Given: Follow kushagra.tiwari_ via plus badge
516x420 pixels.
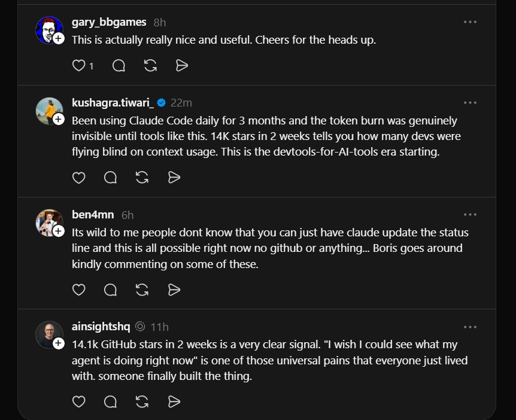Looking at the screenshot, I should 59,119.
